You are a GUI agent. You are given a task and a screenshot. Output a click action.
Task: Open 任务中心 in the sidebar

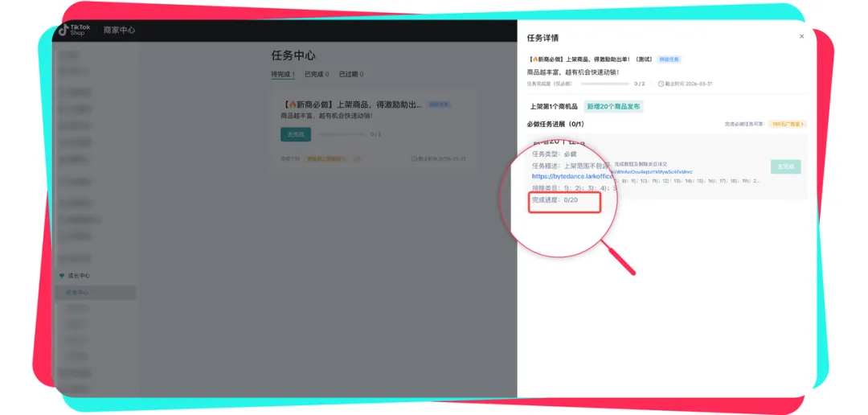tap(96, 292)
